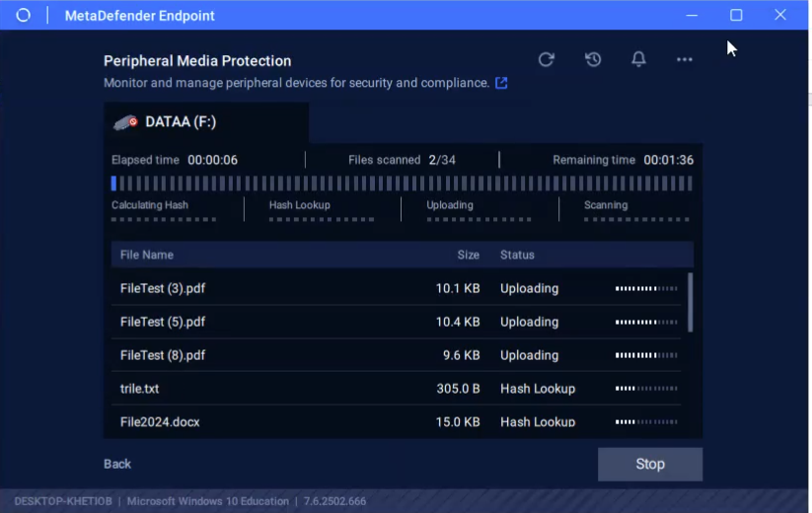The height and width of the screenshot is (513, 812).
Task: Click the 305.0 B size value
Action: [458, 389]
